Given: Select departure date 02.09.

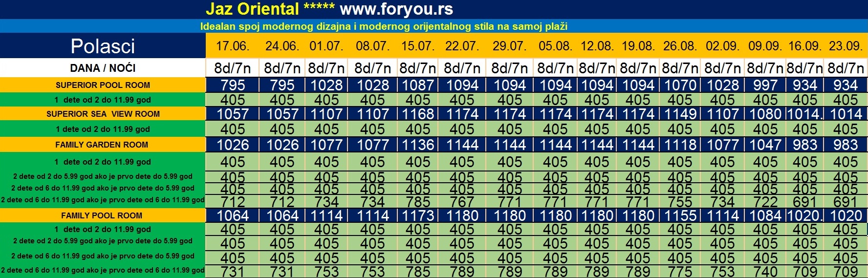Looking at the screenshot, I should 722,46.
